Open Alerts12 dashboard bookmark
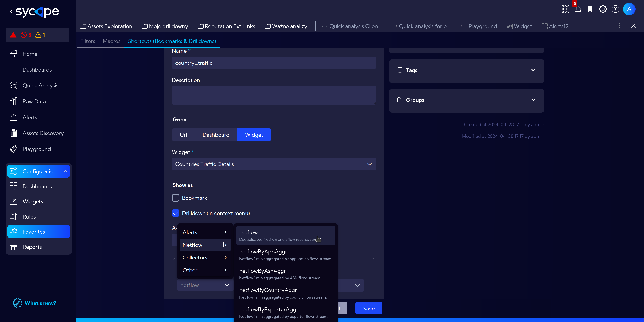This screenshot has width=644, height=322. pos(555,26)
